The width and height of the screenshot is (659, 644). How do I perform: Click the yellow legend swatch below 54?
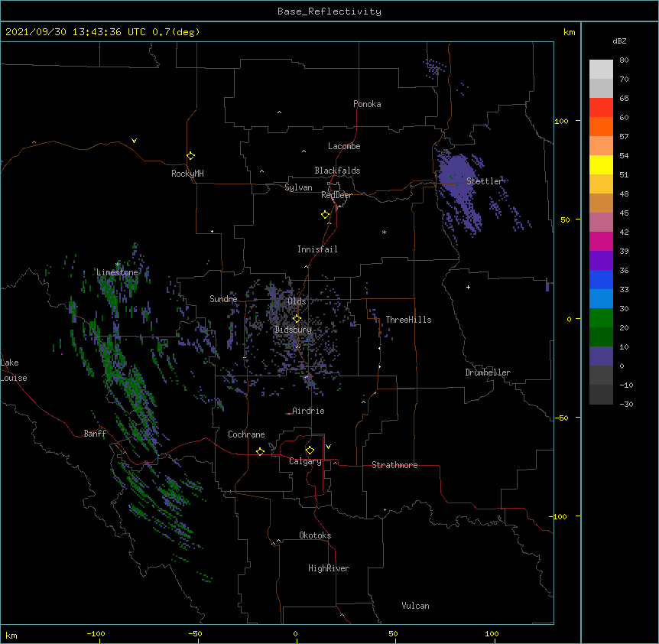(x=601, y=164)
